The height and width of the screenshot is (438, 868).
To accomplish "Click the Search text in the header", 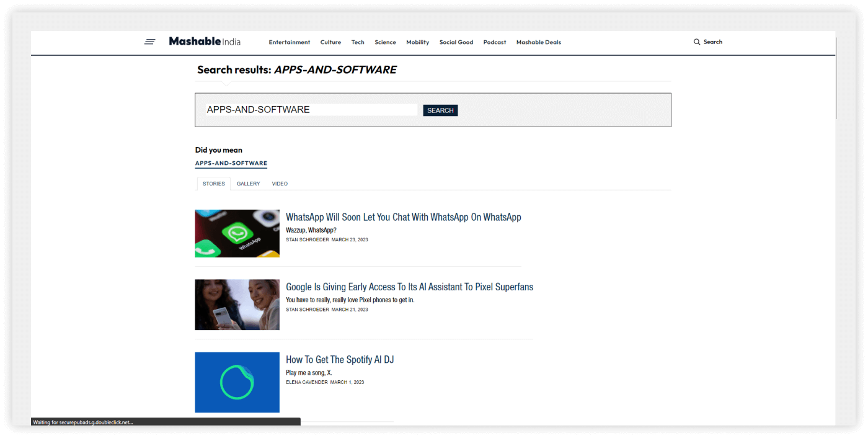I will [713, 42].
